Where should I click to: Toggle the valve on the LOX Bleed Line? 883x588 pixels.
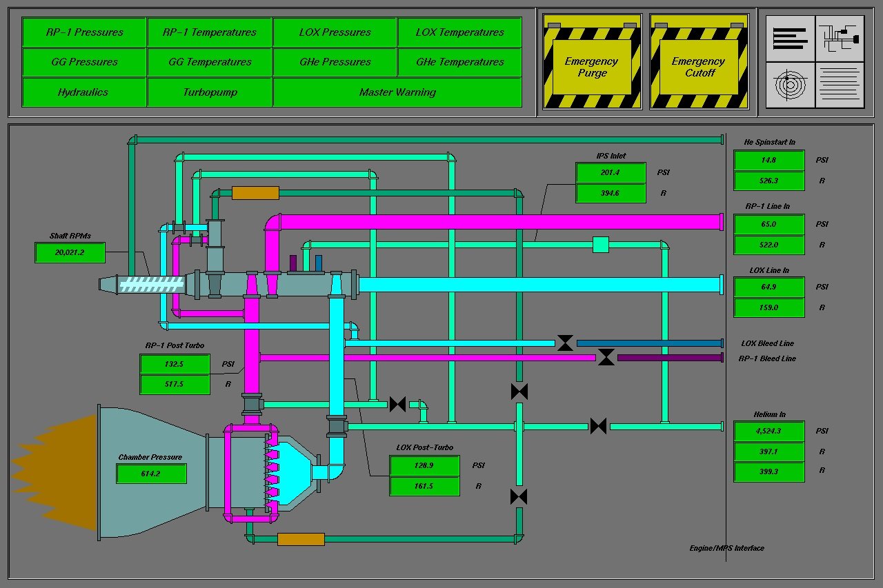(565, 343)
